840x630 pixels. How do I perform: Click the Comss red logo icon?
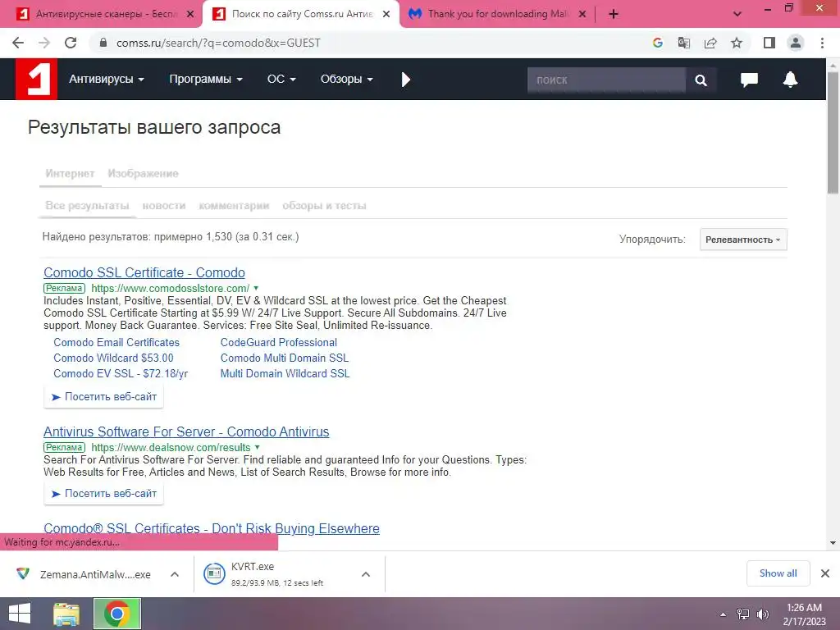(x=36, y=80)
